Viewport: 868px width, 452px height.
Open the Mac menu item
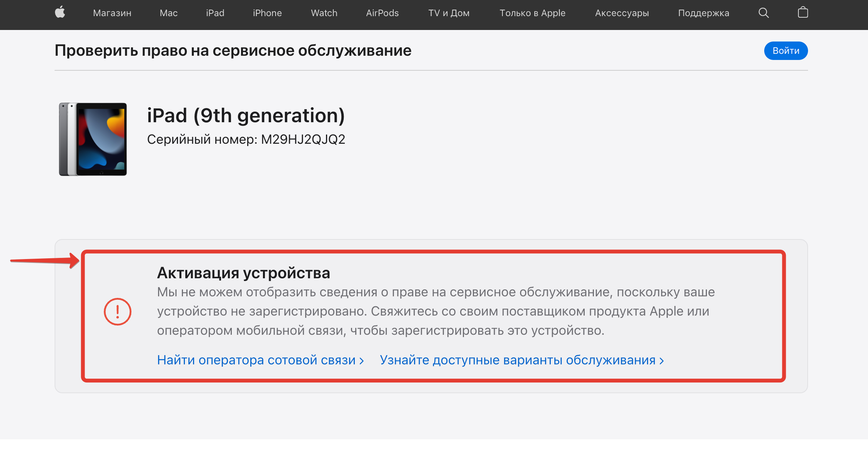169,13
